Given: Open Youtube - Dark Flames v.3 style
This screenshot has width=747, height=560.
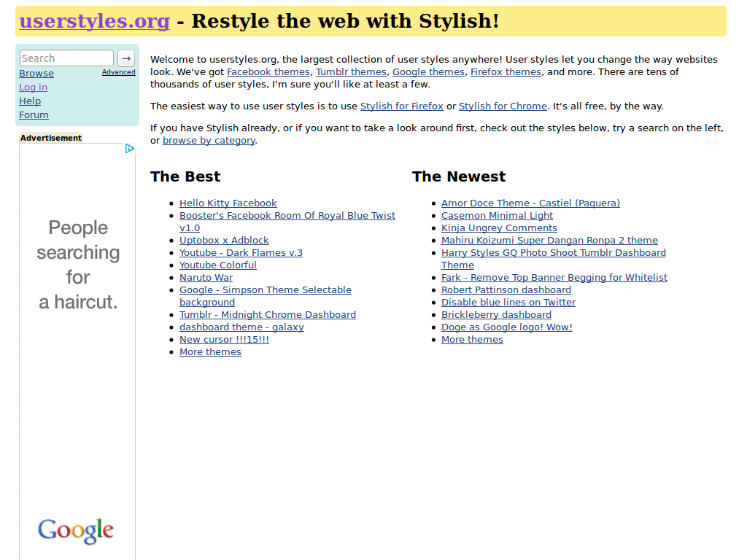Looking at the screenshot, I should click(x=241, y=253).
